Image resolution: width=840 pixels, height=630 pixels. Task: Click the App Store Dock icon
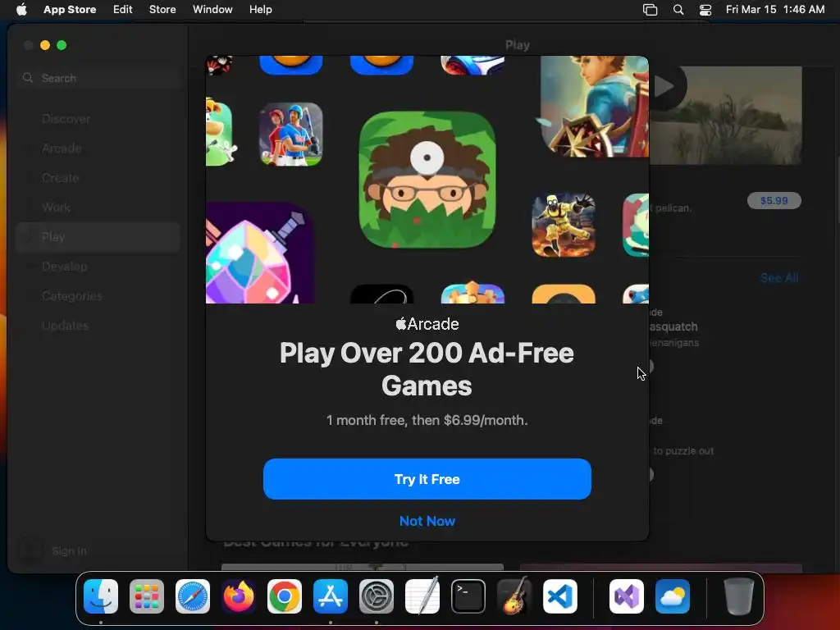pos(331,596)
